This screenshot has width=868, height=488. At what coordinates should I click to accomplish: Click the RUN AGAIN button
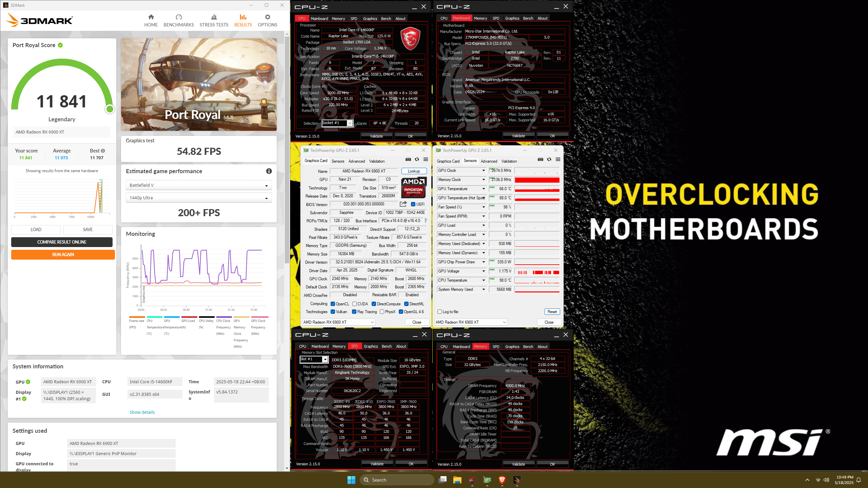(x=63, y=255)
